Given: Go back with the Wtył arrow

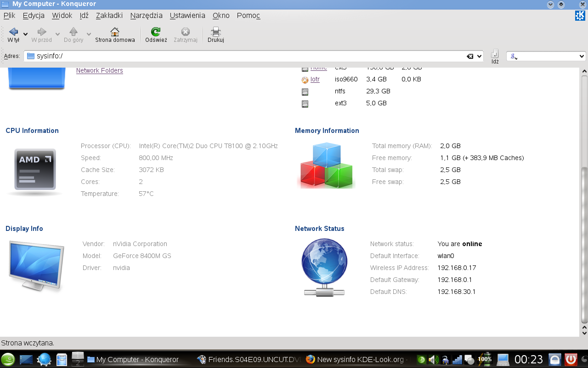Looking at the screenshot, I should (13, 35).
